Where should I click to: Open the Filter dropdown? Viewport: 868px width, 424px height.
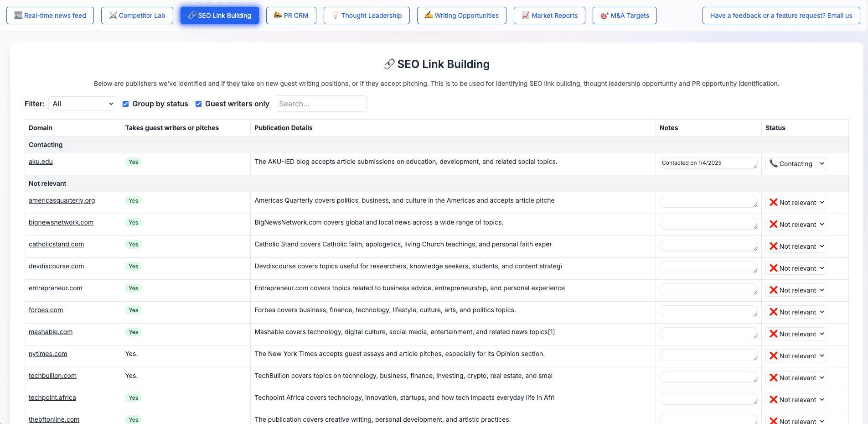(x=82, y=104)
